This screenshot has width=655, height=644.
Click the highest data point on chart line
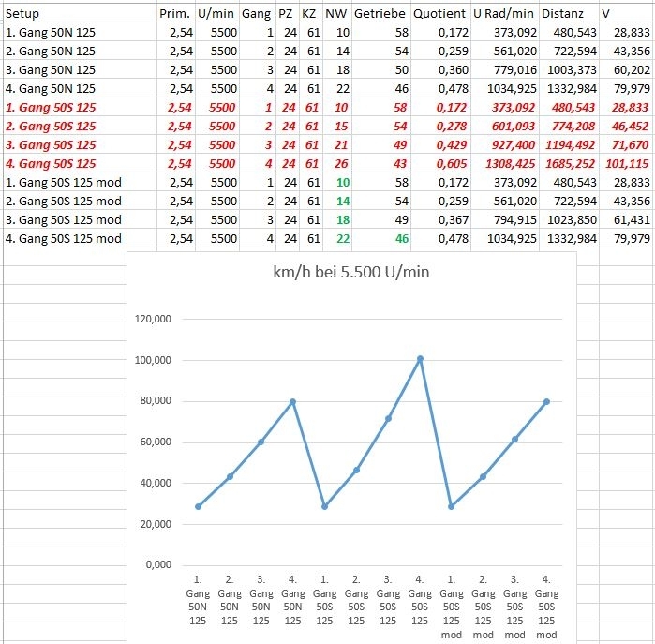[x=420, y=358]
